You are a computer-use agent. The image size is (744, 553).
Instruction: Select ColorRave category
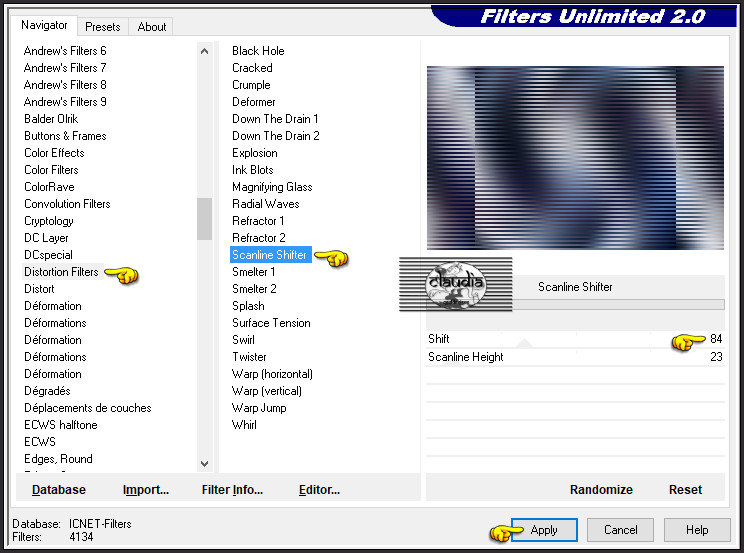(49, 187)
